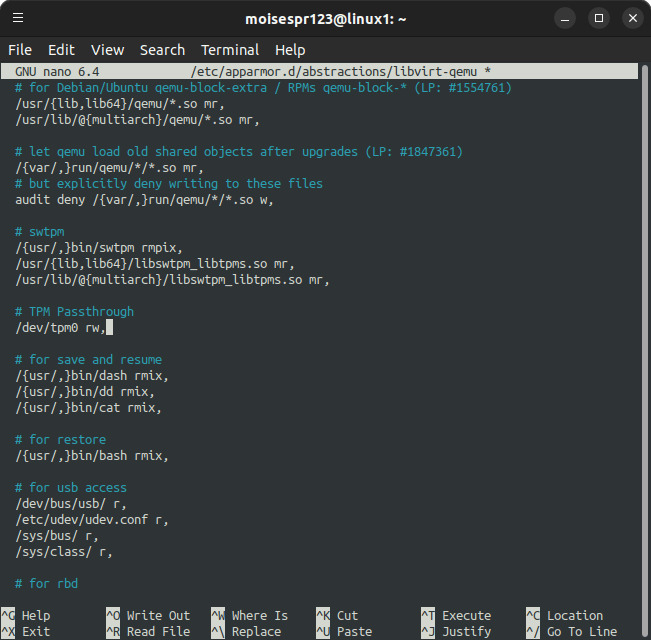The width and height of the screenshot is (651, 640).
Task: Click the Go To Line shortcut label
Action: click(582, 632)
